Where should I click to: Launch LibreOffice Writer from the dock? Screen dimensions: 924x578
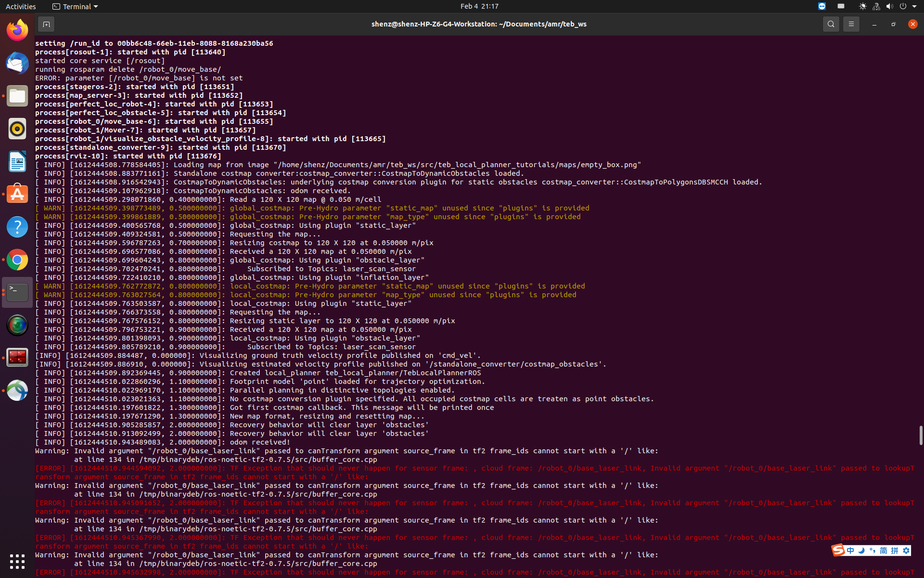coord(17,161)
